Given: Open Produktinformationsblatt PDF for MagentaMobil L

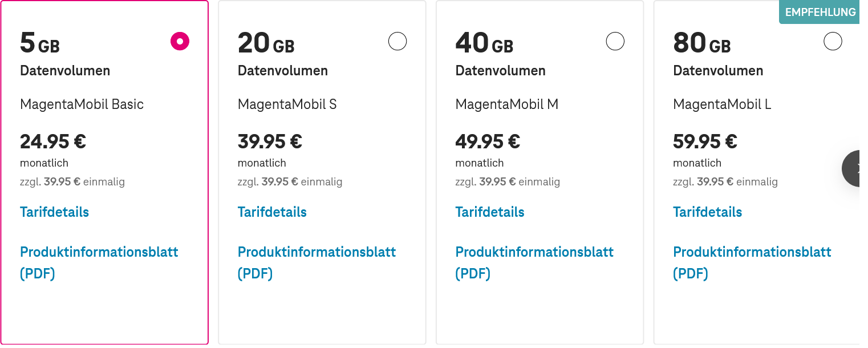Looking at the screenshot, I should point(753,262).
